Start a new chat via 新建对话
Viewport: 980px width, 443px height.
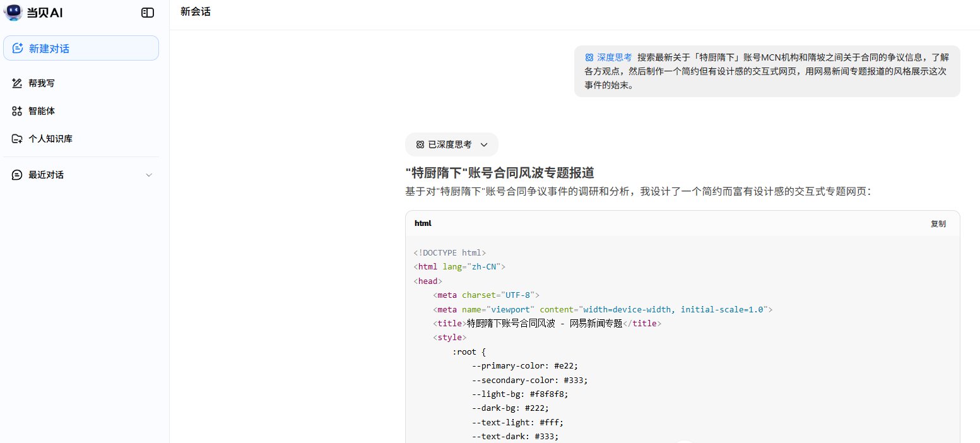point(81,48)
